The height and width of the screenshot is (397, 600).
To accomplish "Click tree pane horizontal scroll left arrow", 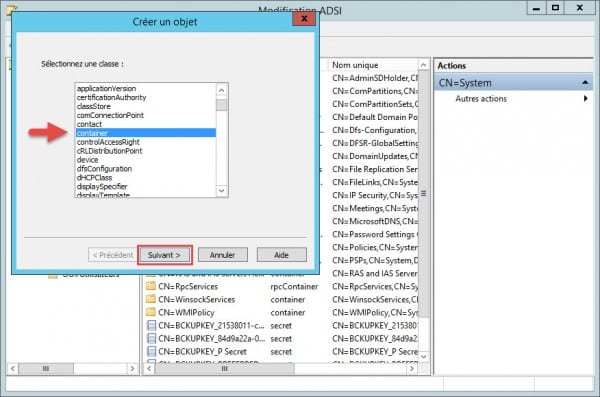I will [13, 369].
